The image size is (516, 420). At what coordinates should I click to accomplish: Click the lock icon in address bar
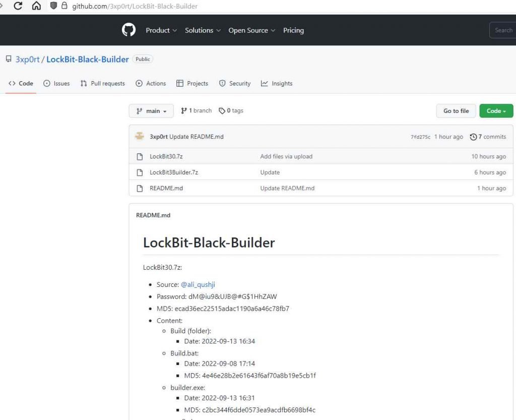point(64,6)
